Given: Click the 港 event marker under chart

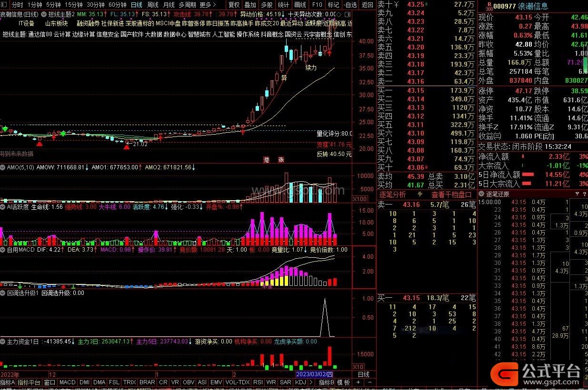Looking at the screenshot, I should click(x=266, y=160).
